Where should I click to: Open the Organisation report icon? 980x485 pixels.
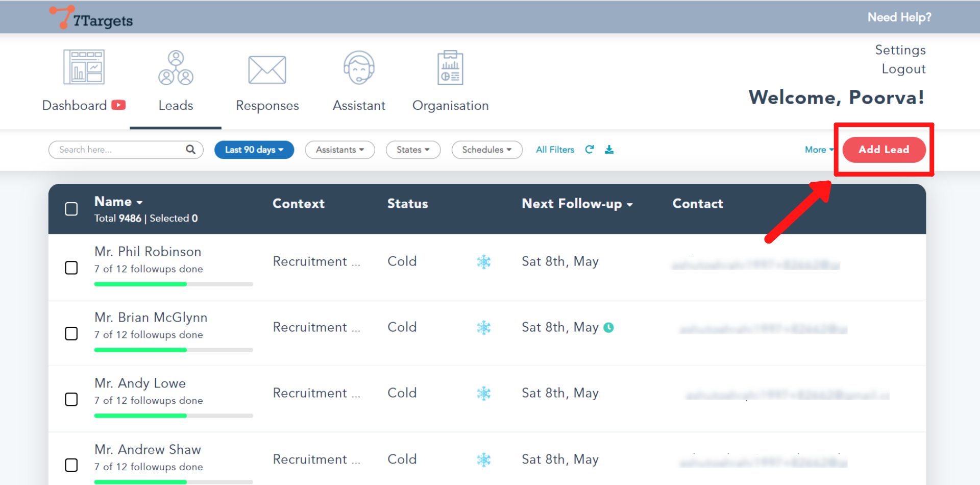tap(450, 68)
